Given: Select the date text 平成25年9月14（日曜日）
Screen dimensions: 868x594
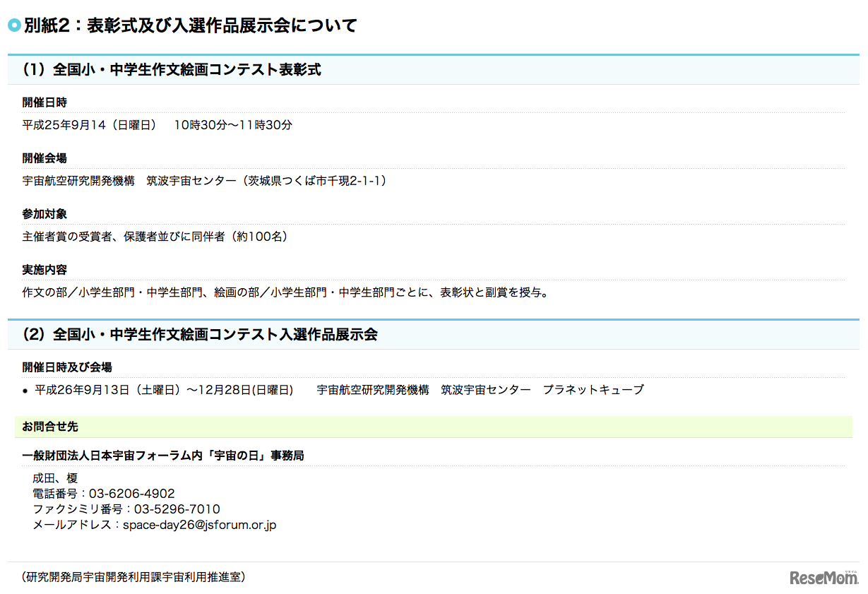Looking at the screenshot, I should pyautogui.click(x=89, y=126).
